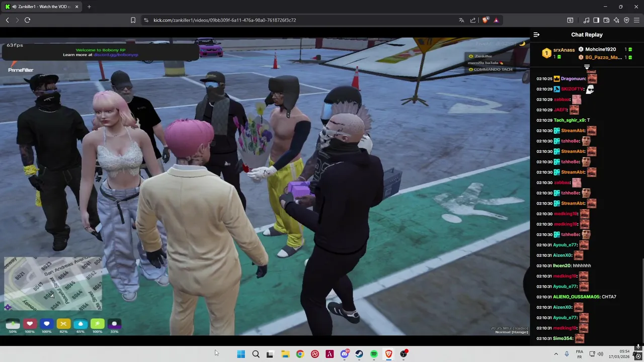Viewport: 644px width, 362px height.
Task: Open the Windows Start menu
Action: (x=241, y=354)
